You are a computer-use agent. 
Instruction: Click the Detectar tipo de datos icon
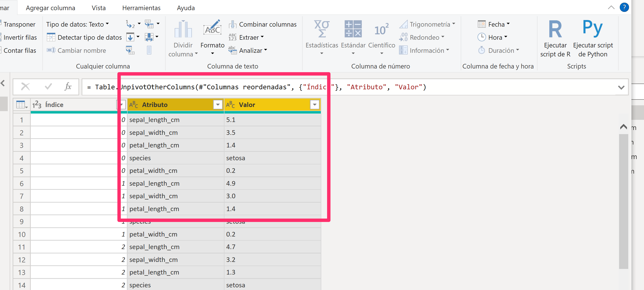pyautogui.click(x=51, y=38)
